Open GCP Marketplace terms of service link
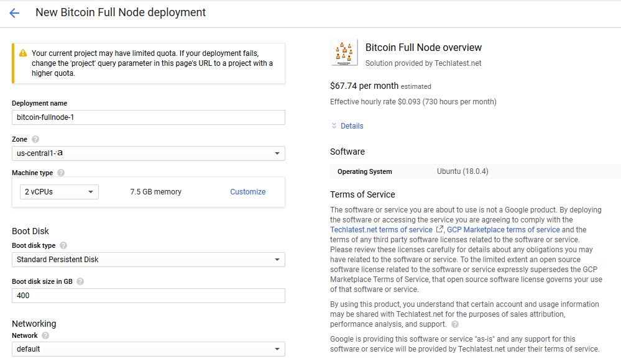 tap(504, 230)
